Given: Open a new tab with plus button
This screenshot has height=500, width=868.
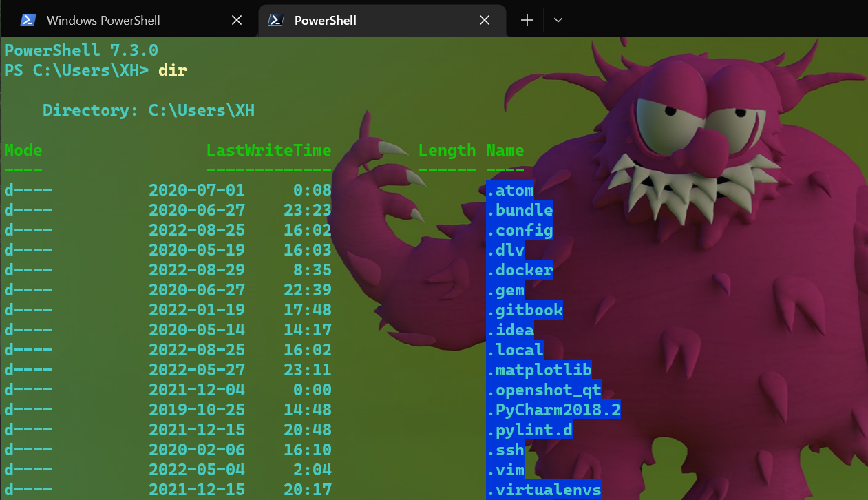Looking at the screenshot, I should click(527, 21).
